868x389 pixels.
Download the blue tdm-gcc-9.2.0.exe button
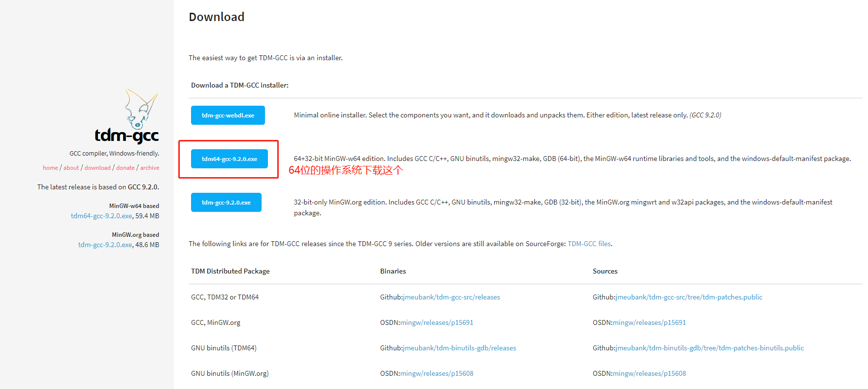point(226,203)
